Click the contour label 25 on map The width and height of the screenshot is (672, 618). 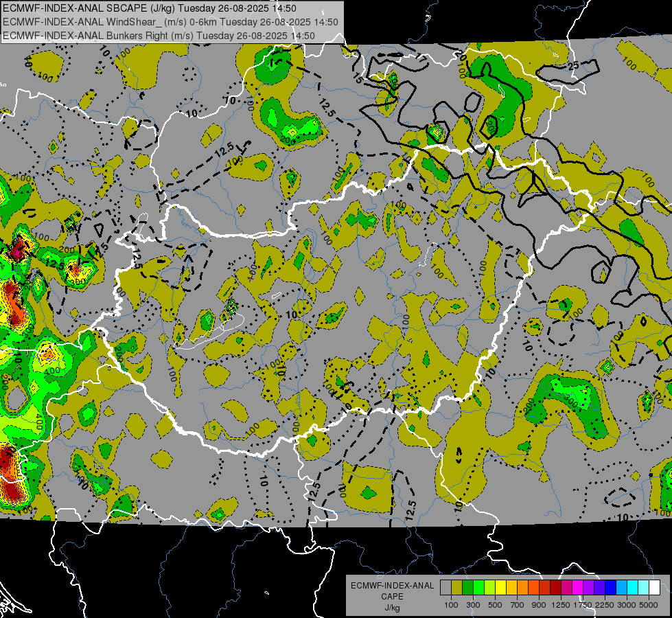pyautogui.click(x=573, y=66)
